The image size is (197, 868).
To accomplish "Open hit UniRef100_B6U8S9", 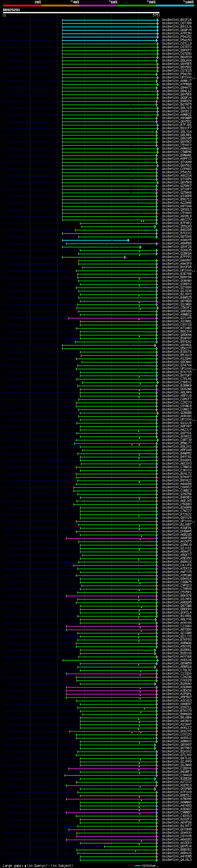I will point(177,57).
